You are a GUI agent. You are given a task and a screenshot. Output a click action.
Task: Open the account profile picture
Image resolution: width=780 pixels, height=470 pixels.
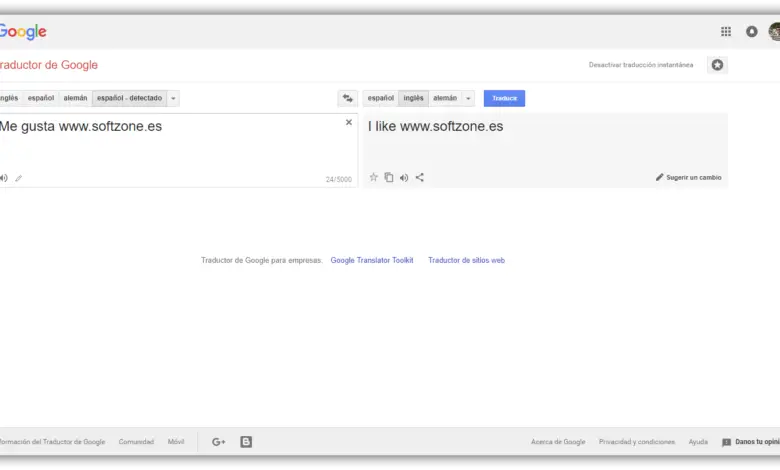[774, 32]
